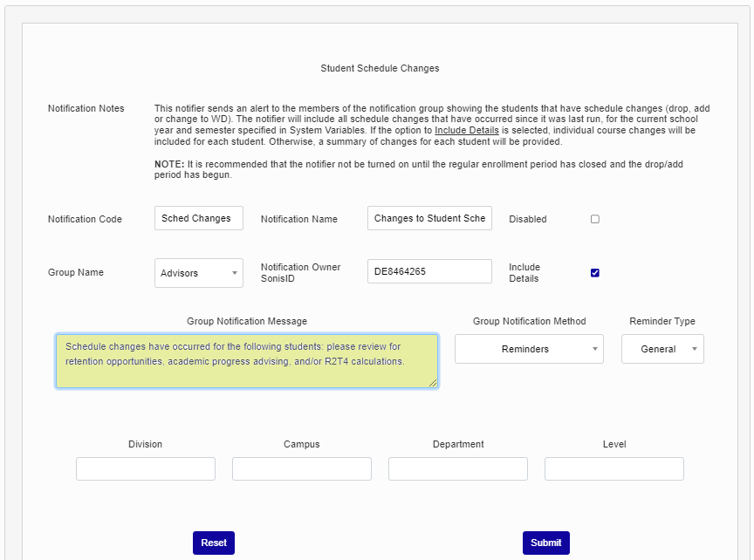Click inside the Group Notification Message textarea
Image resolution: width=754 pixels, height=560 pixels.
[x=247, y=356]
